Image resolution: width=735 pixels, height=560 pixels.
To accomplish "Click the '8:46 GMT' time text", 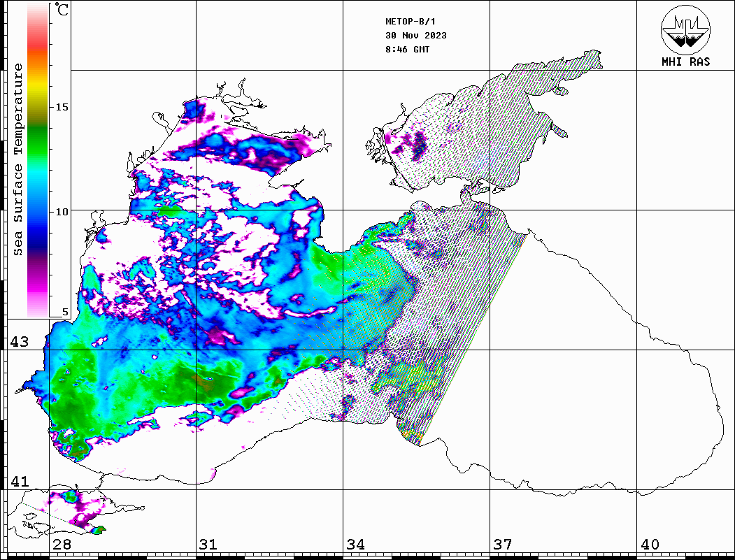I will pyautogui.click(x=407, y=49).
